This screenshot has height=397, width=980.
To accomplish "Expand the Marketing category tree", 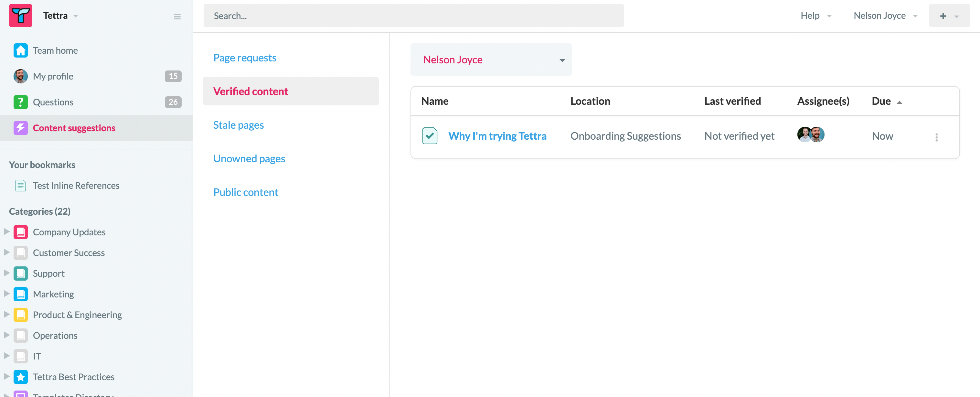I will click(6, 294).
